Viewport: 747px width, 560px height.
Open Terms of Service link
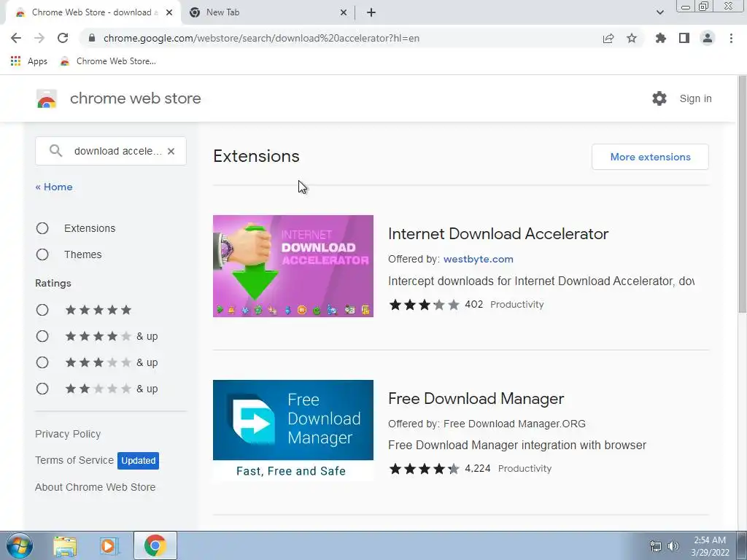pos(74,460)
